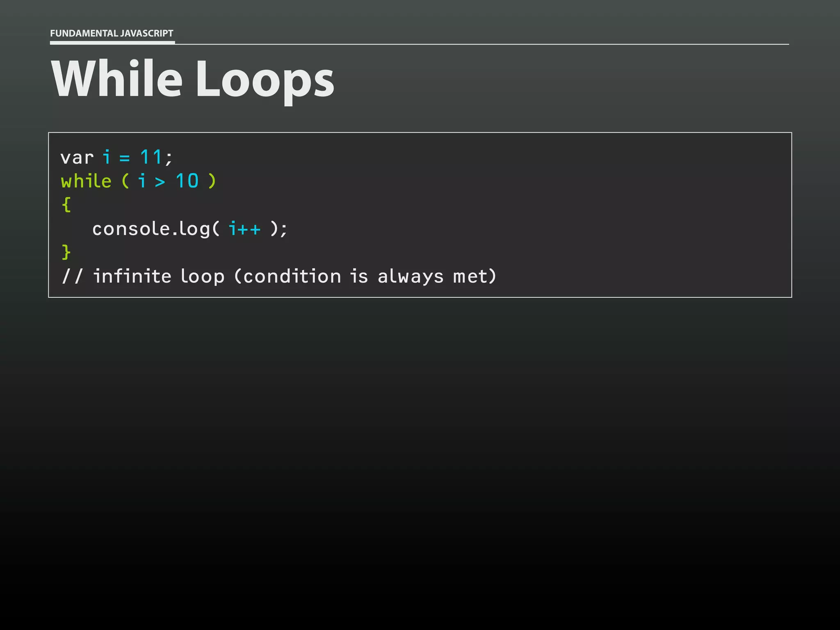
Task: Click the equals sign assignment operator
Action: (125, 158)
